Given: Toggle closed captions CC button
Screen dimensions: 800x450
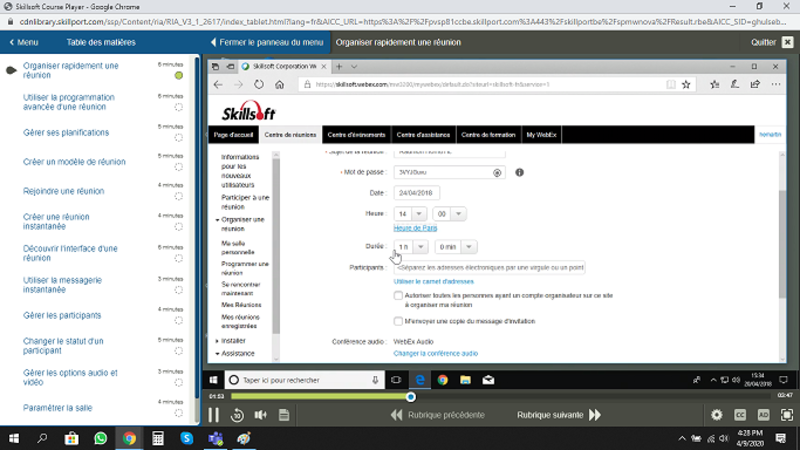Looking at the screenshot, I should point(740,415).
